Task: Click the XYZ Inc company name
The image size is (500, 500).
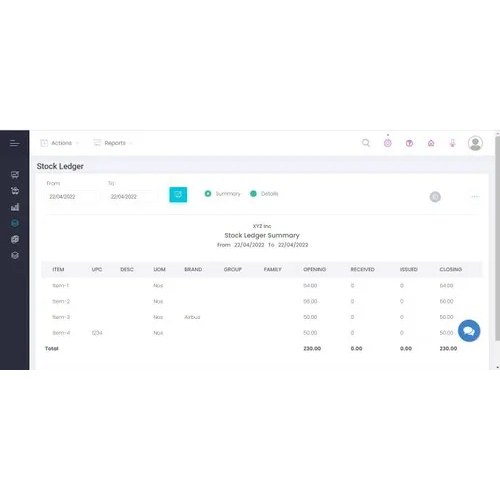Action: coord(262,226)
